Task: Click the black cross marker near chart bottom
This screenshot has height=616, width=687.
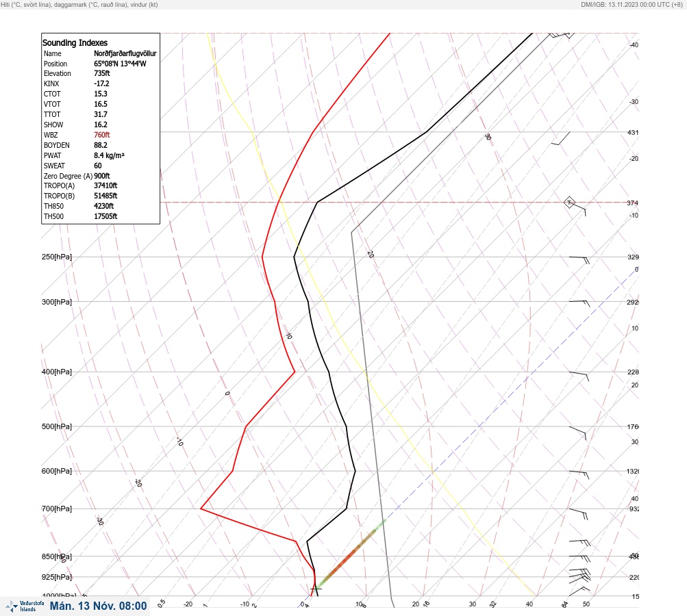Action: point(316,589)
